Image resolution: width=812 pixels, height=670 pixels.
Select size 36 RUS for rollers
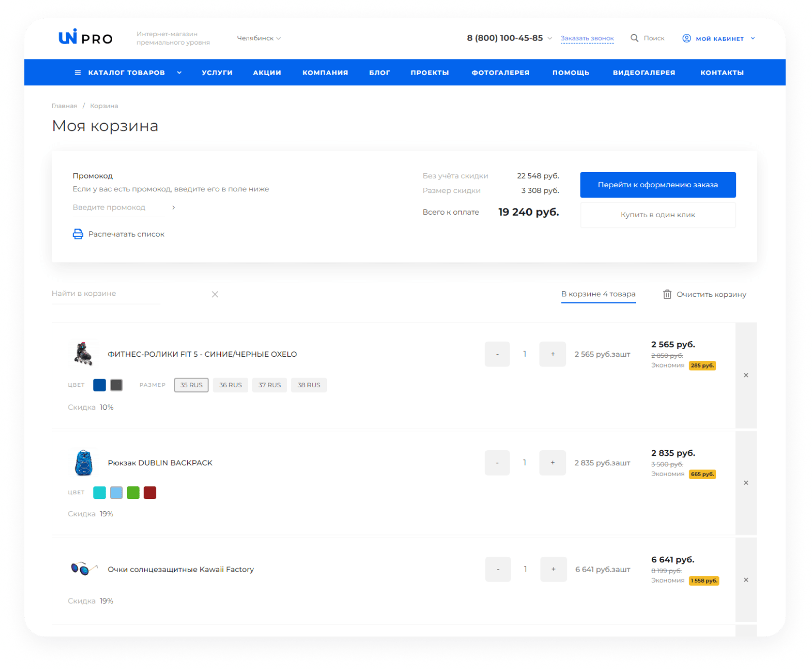230,385
